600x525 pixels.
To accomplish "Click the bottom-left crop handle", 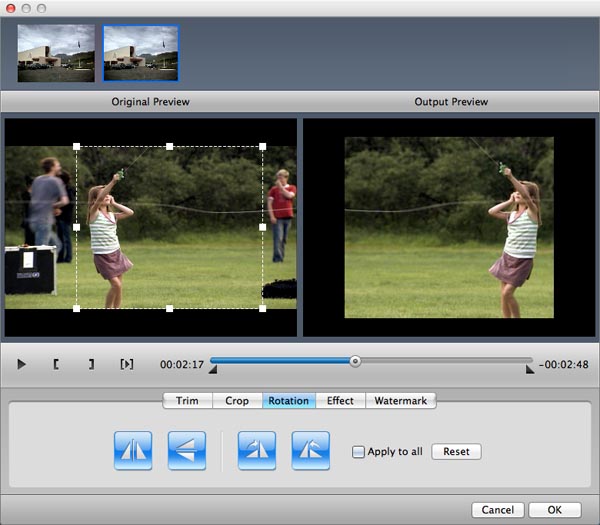I will [77, 308].
